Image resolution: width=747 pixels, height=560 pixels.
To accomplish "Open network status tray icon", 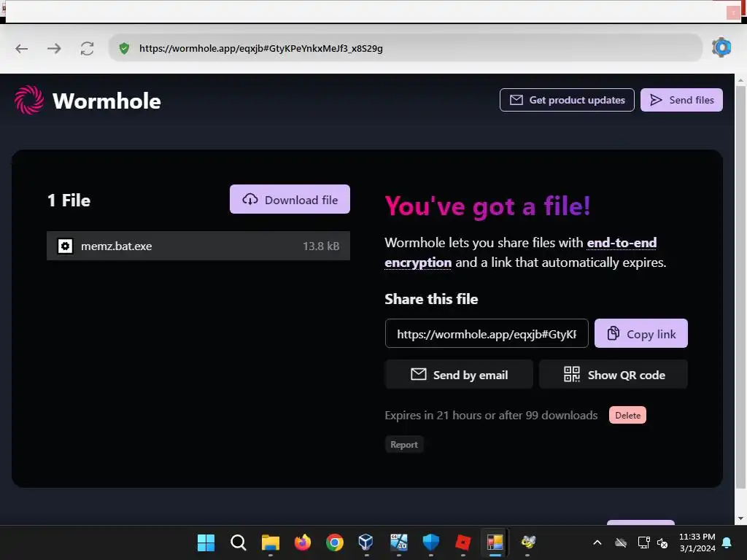I will 643,542.
